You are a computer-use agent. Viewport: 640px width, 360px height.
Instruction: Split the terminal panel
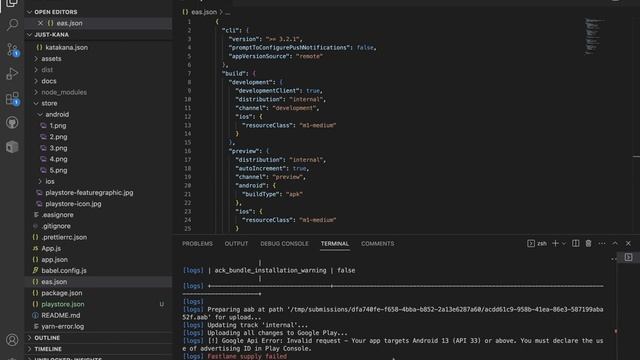pyautogui.click(x=576, y=244)
